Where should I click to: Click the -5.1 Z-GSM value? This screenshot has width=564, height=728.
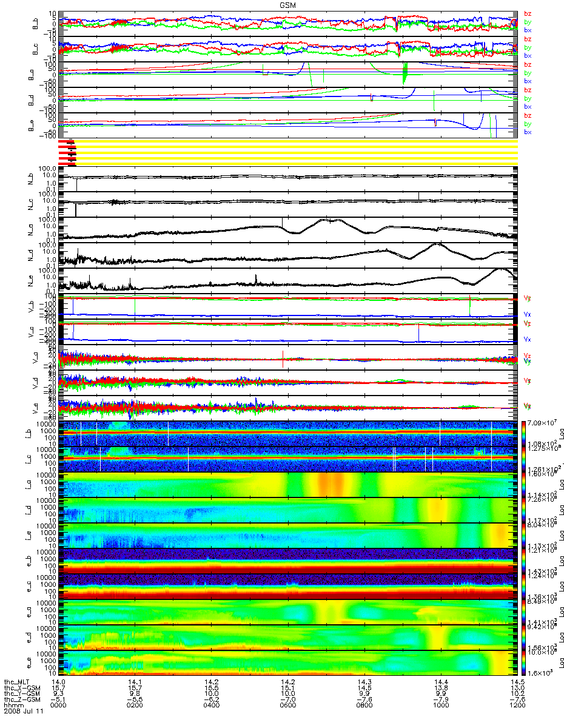pyautogui.click(x=58, y=698)
